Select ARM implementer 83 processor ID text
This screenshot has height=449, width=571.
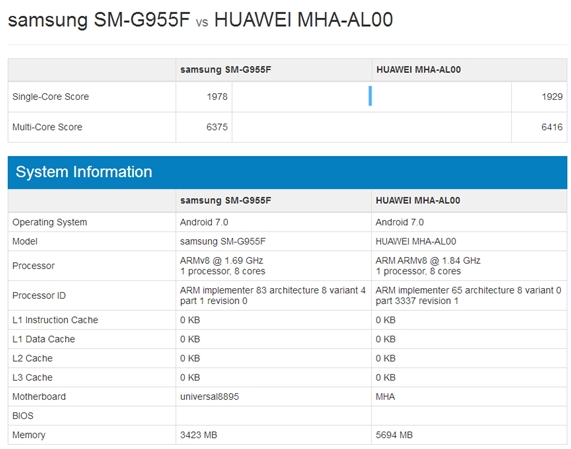pyautogui.click(x=273, y=295)
